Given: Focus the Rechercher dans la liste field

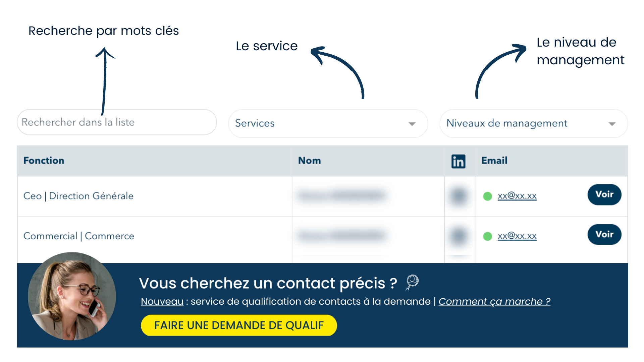Looking at the screenshot, I should (117, 122).
